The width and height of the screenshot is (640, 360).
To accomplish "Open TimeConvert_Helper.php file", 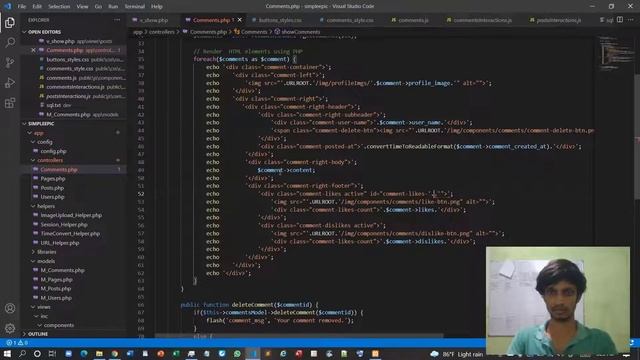I will click(x=70, y=233).
